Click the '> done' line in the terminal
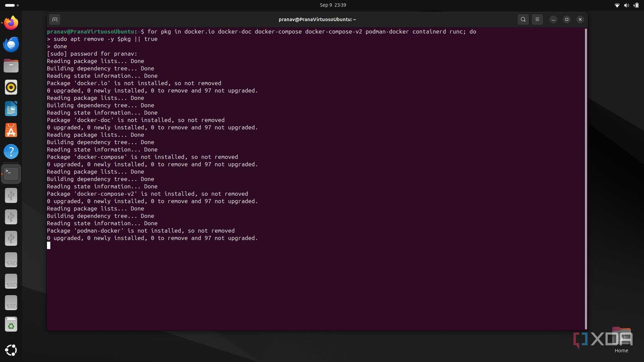Screen dimensions: 644x362 click(x=57, y=46)
